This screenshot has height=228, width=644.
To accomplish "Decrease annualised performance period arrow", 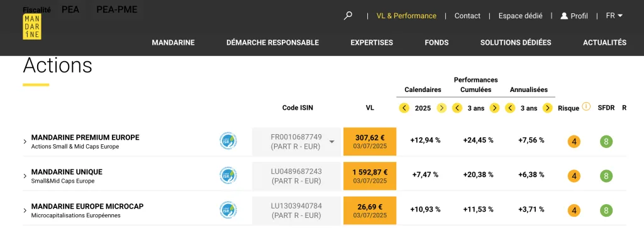I will point(510,108).
